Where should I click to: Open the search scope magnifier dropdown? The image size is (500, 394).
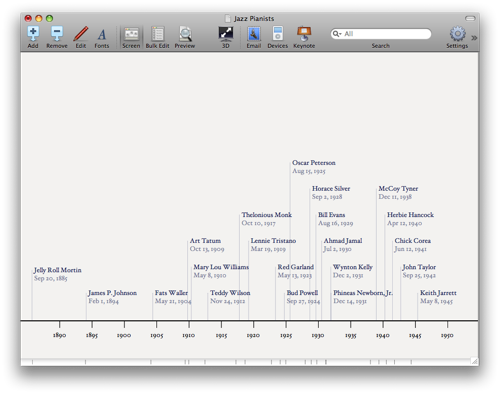click(x=337, y=34)
